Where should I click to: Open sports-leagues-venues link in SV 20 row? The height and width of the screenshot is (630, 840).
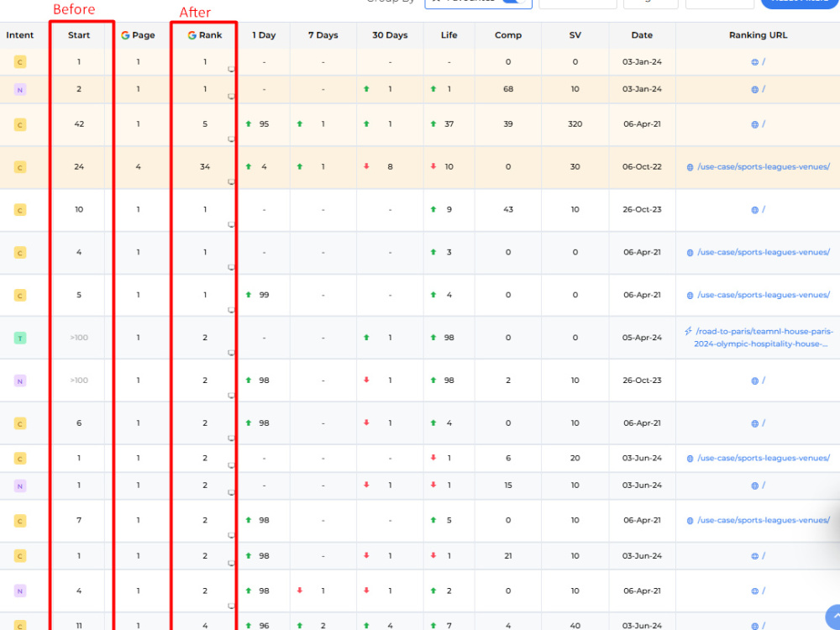[764, 458]
